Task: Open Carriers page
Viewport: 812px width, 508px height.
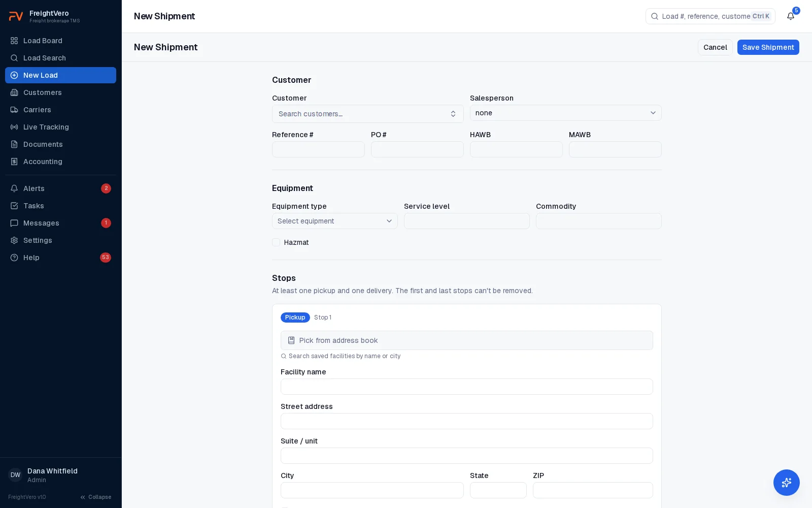Action: (x=61, y=110)
